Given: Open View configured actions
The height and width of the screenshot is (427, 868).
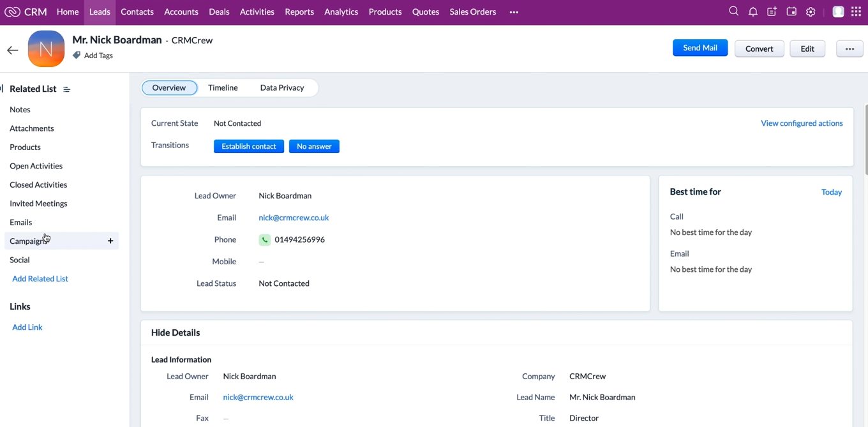Looking at the screenshot, I should click(802, 123).
